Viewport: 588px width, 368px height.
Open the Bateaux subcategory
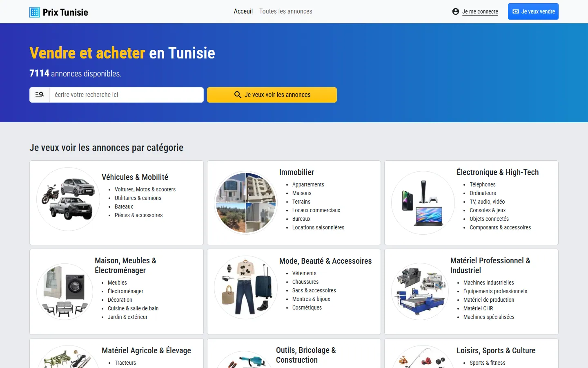[124, 206]
